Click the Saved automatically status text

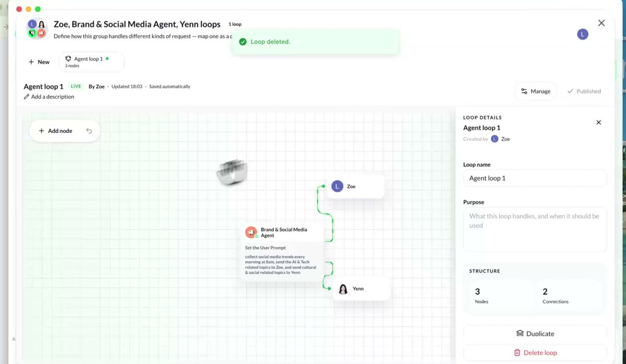click(x=170, y=87)
